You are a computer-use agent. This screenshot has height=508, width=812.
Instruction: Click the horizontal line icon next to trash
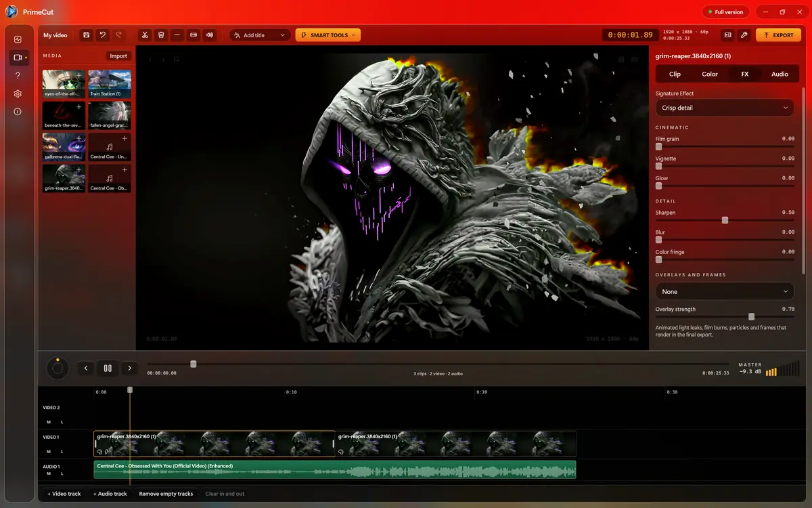[x=177, y=35]
